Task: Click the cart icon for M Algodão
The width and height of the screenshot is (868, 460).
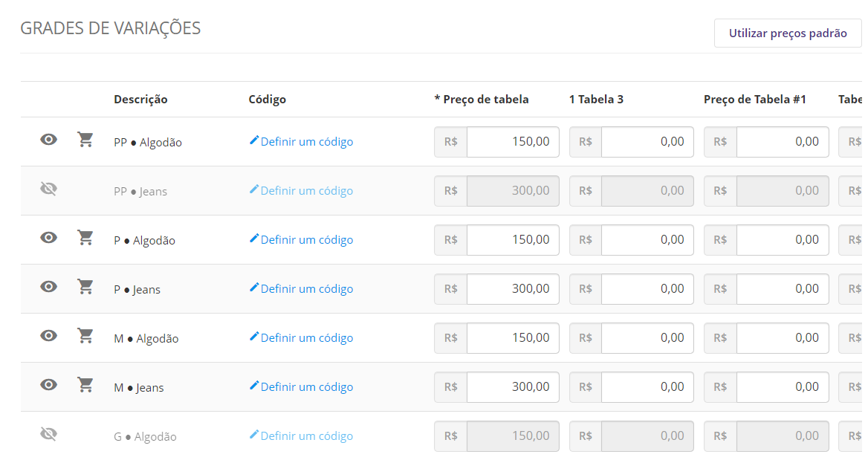Action: pos(85,336)
